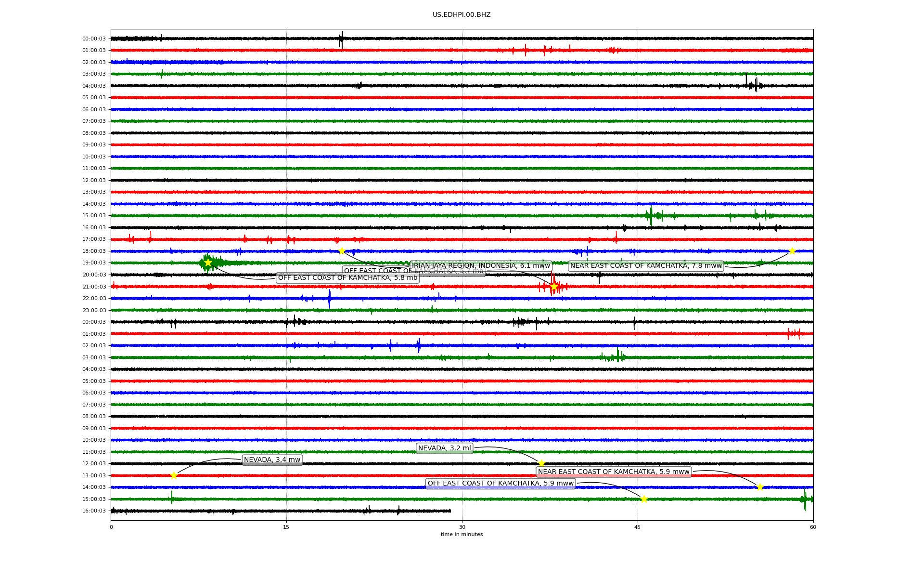The width and height of the screenshot is (924, 578).
Task: Click the star on the green 19:00:03 trace
Action: [x=208, y=263]
